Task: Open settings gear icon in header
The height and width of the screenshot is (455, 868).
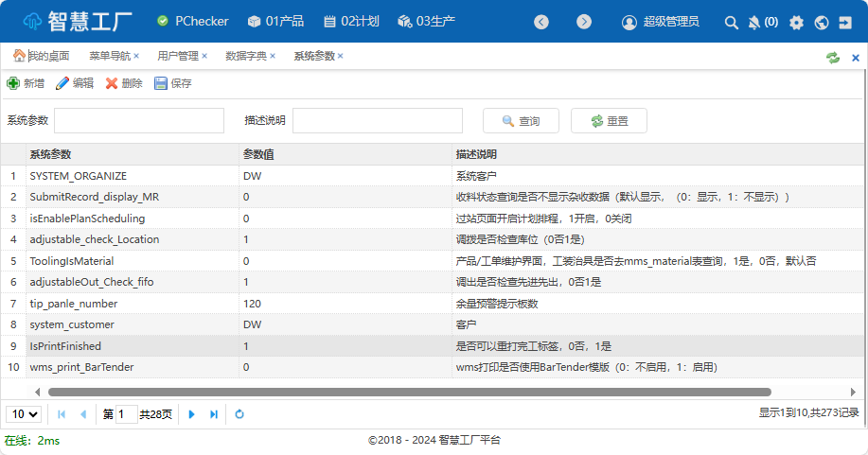Action: pyautogui.click(x=796, y=22)
